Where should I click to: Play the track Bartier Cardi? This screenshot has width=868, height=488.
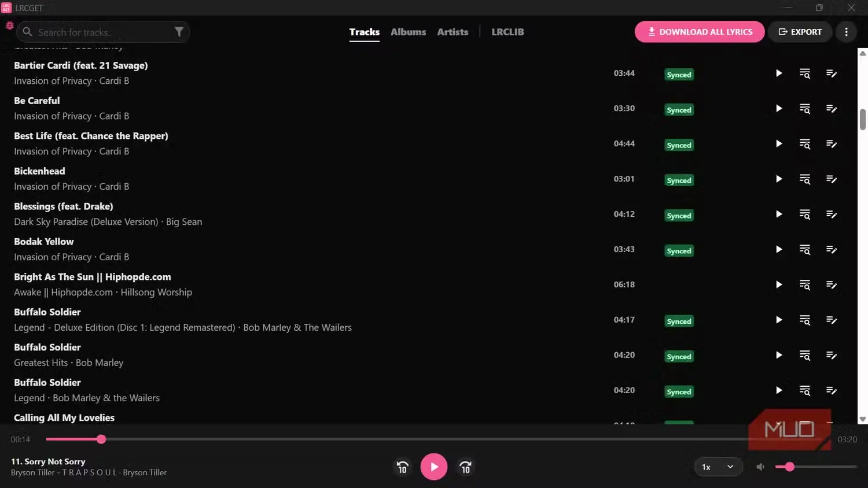coord(779,73)
